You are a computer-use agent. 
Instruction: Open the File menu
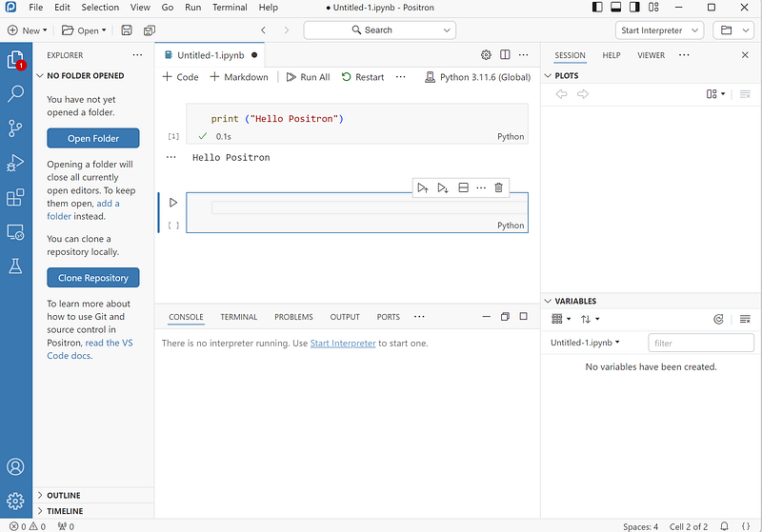tap(35, 8)
